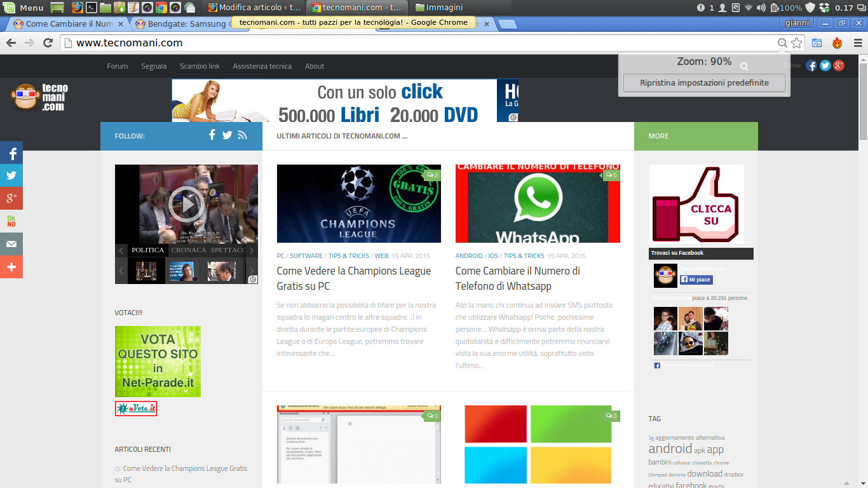Image resolution: width=868 pixels, height=488 pixels.
Task: Click the blue speed-test extension icon
Action: pyautogui.click(x=817, y=43)
